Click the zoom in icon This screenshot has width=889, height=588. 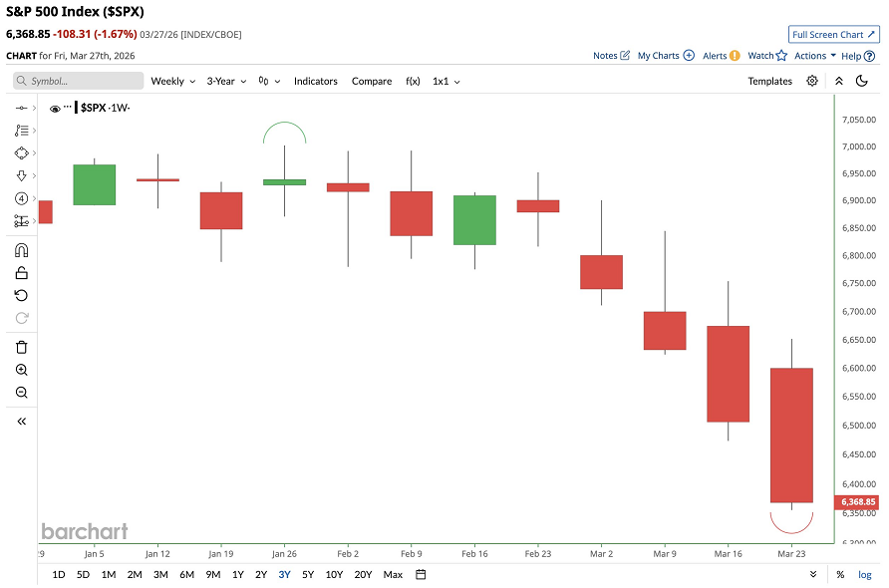point(21,369)
